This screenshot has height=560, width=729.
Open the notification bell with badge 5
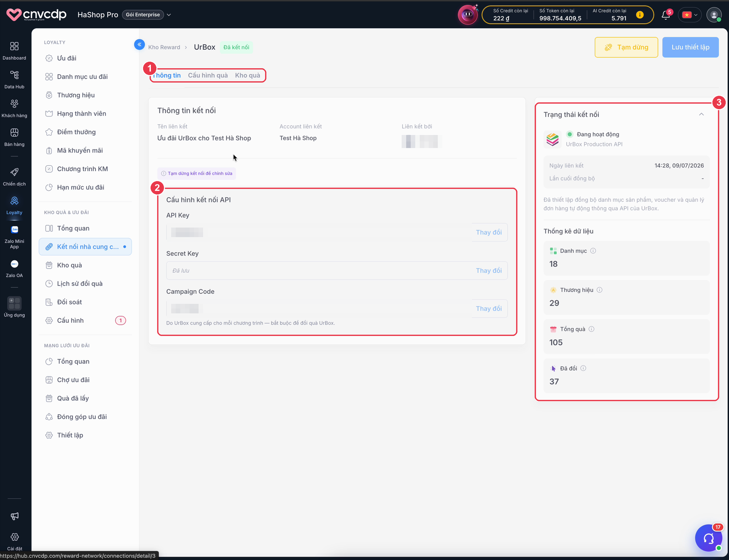tap(666, 15)
